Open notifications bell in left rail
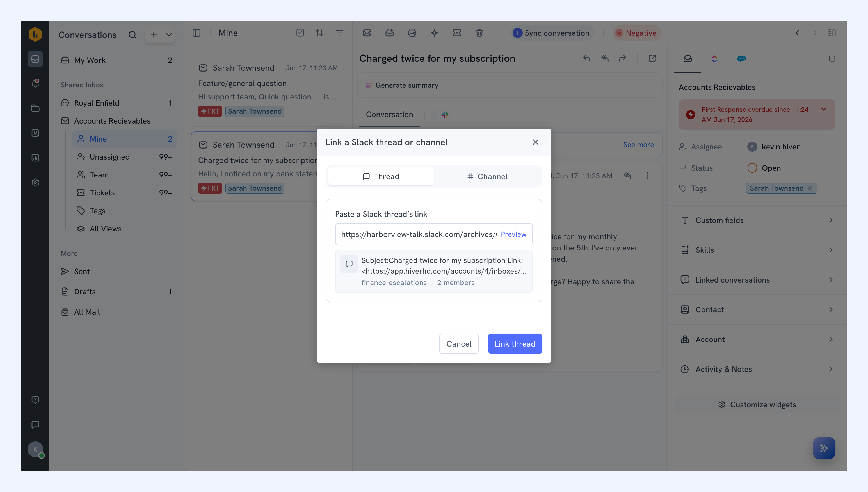The width and height of the screenshot is (868, 492). pos(35,83)
